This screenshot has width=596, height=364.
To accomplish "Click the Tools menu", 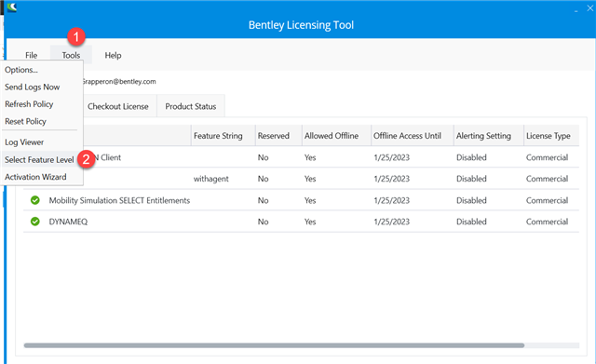I will (71, 55).
